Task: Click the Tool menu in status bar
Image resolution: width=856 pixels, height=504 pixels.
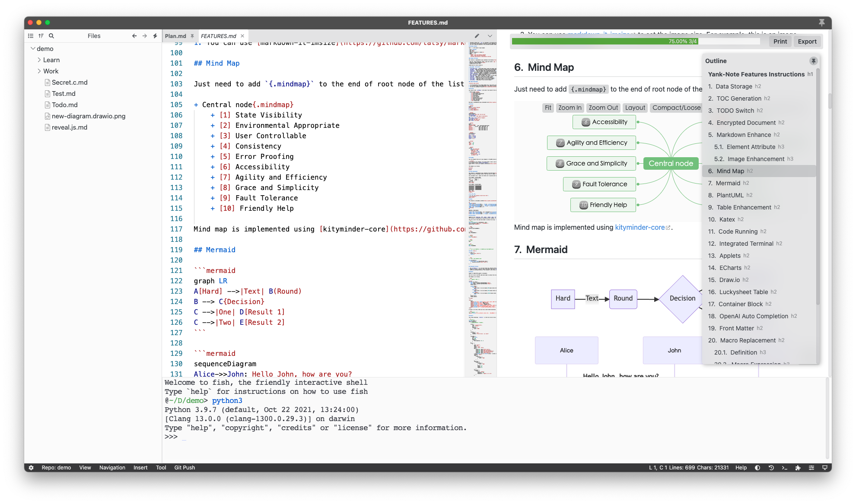Action: pos(160,467)
